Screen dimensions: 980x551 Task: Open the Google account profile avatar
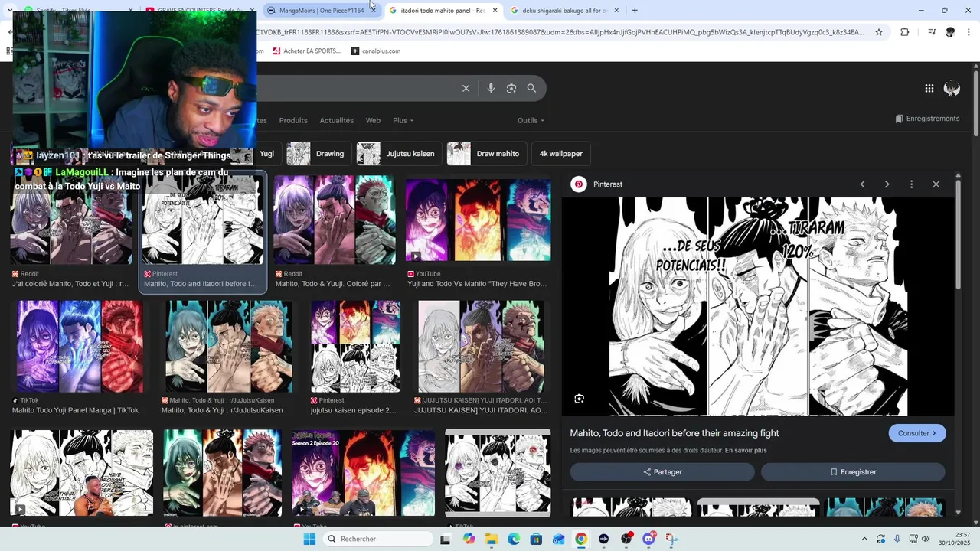coord(952,88)
